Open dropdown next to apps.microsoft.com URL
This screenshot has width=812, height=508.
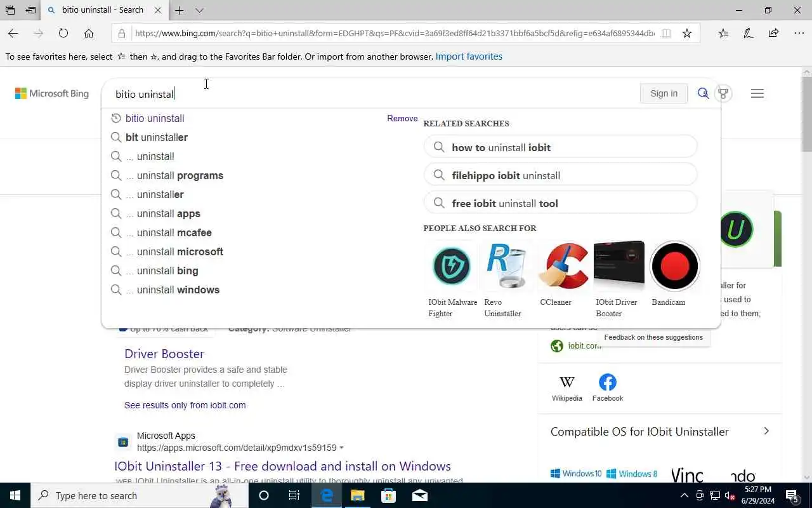[342, 448]
